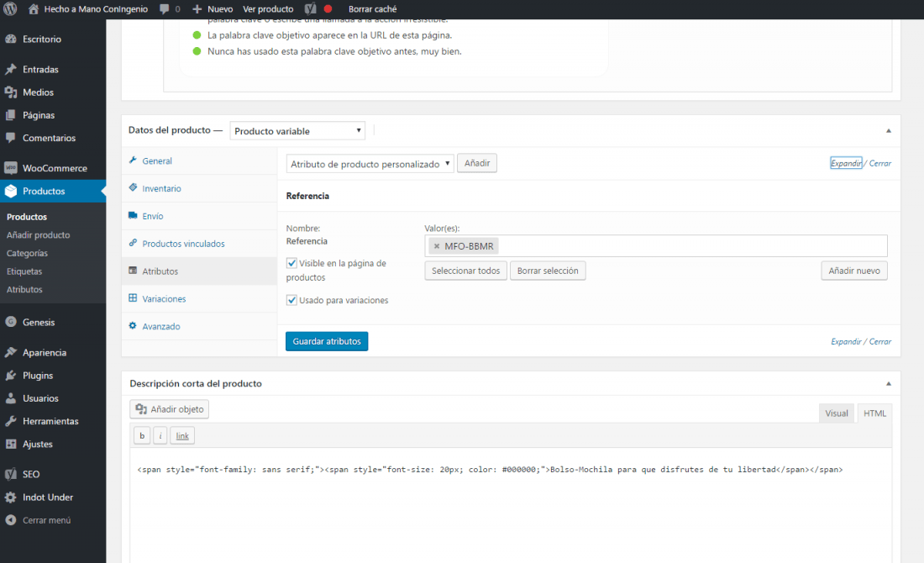Open the Etiquetas submenu item
The image size is (924, 563).
pyautogui.click(x=24, y=271)
